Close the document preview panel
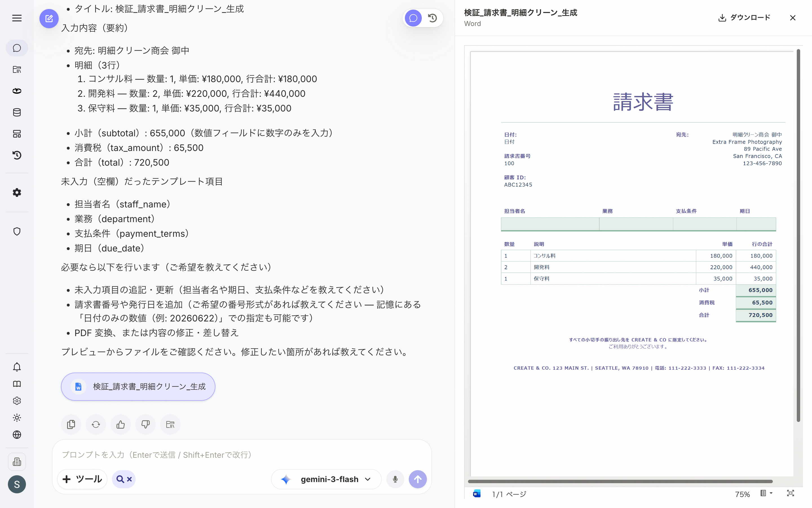 [793, 18]
